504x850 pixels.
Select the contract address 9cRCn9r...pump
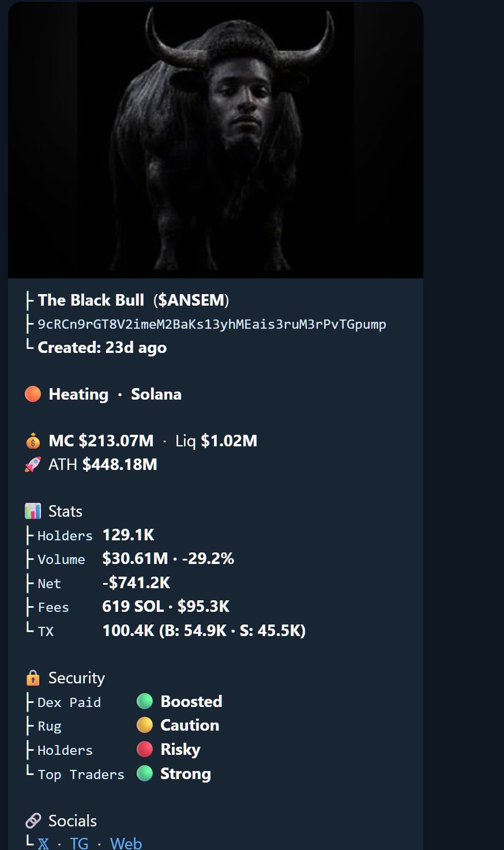[212, 324]
